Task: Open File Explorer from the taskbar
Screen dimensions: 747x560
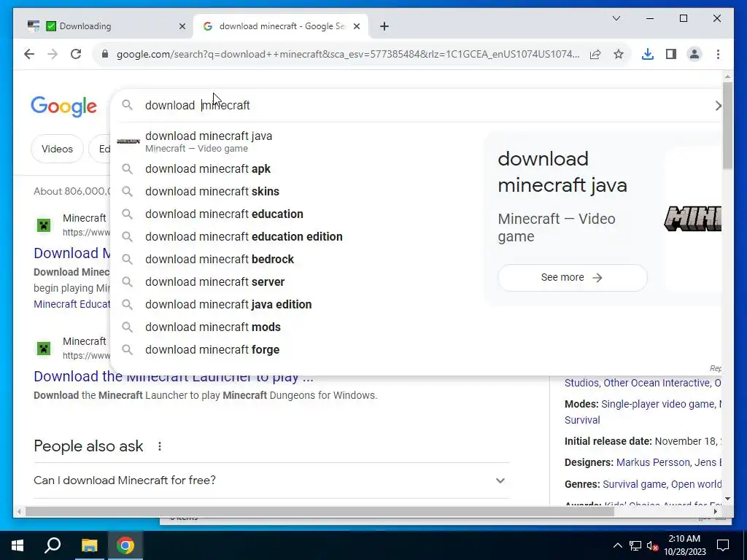Action: 89,545
